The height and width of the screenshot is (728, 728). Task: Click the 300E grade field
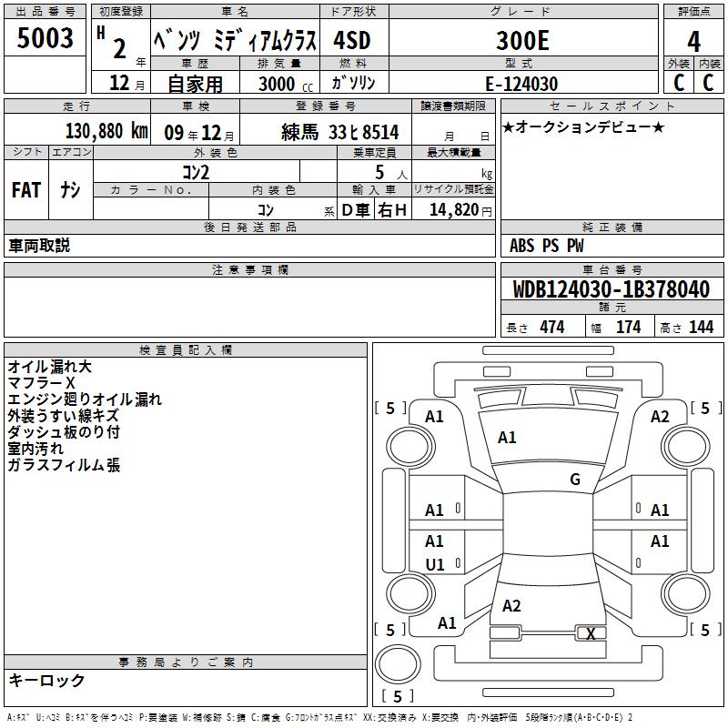point(521,41)
